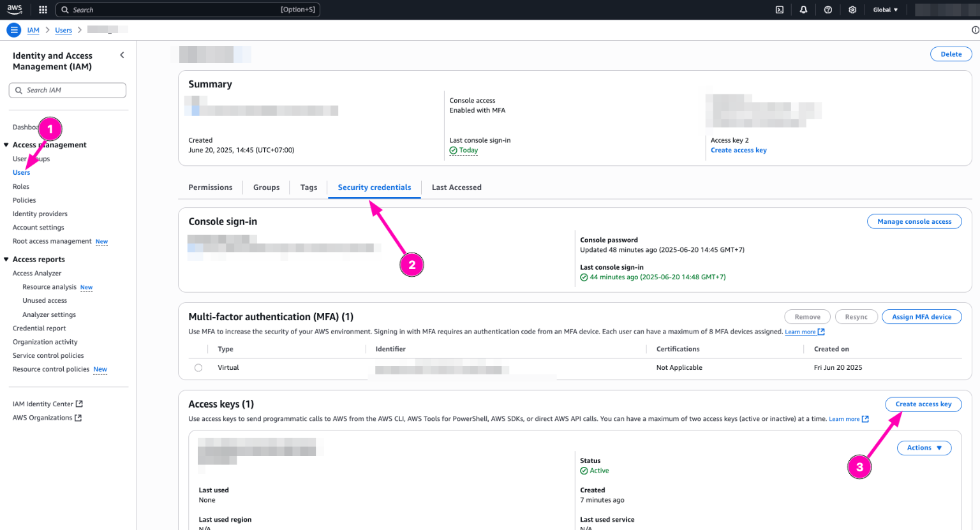The width and height of the screenshot is (980, 530).
Task: Collapse the IAM sidebar with the chevron
Action: [122, 55]
